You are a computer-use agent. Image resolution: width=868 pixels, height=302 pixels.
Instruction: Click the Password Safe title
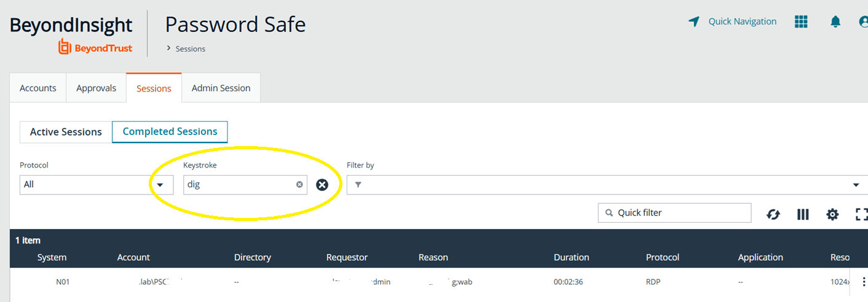click(235, 25)
